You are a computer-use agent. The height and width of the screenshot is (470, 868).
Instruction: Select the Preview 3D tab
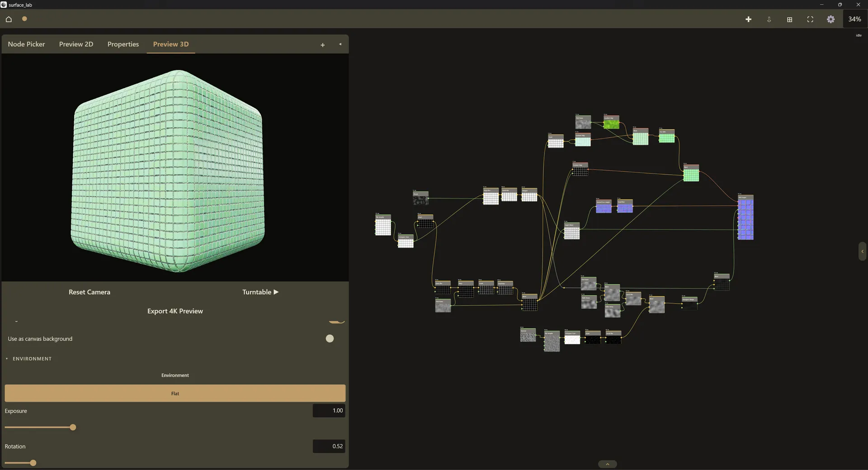pos(171,44)
